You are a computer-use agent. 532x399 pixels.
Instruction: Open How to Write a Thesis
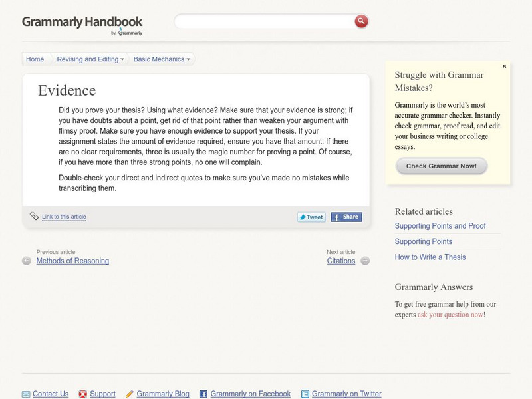point(430,257)
